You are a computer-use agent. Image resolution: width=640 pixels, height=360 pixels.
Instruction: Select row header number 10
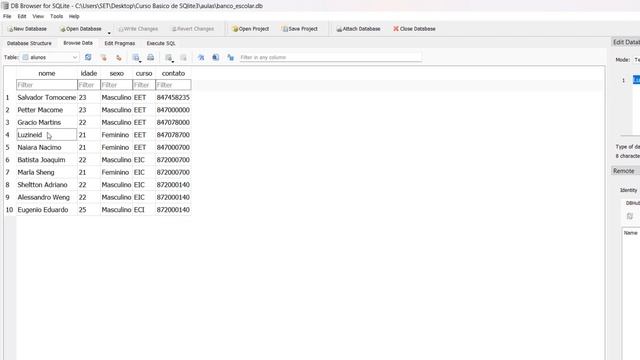point(9,210)
